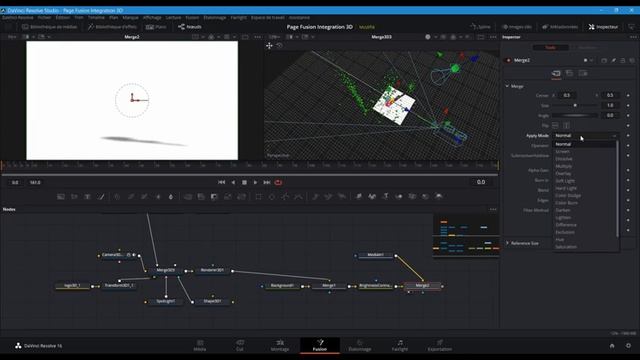Switch to the Montage page tab
The width and height of the screenshot is (640, 360).
click(x=280, y=345)
